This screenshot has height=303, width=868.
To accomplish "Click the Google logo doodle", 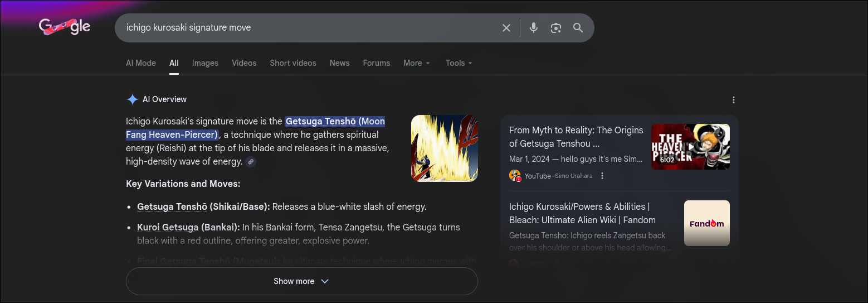I will click(65, 27).
